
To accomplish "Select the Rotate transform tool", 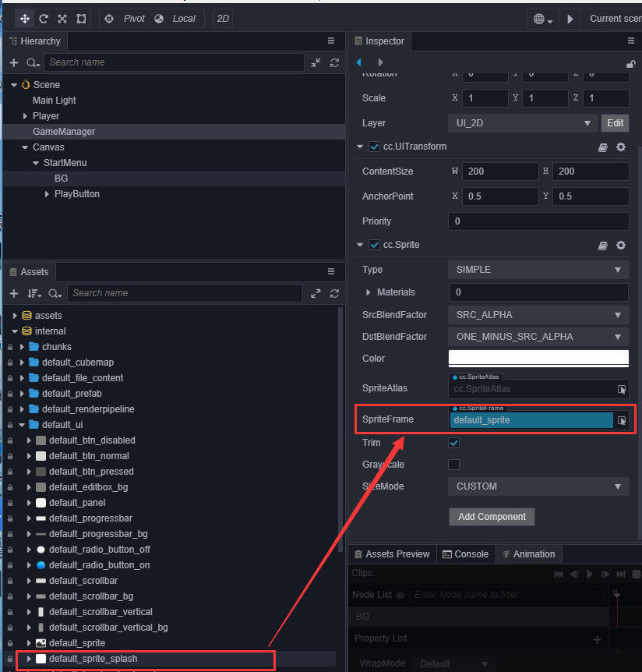I will point(44,19).
